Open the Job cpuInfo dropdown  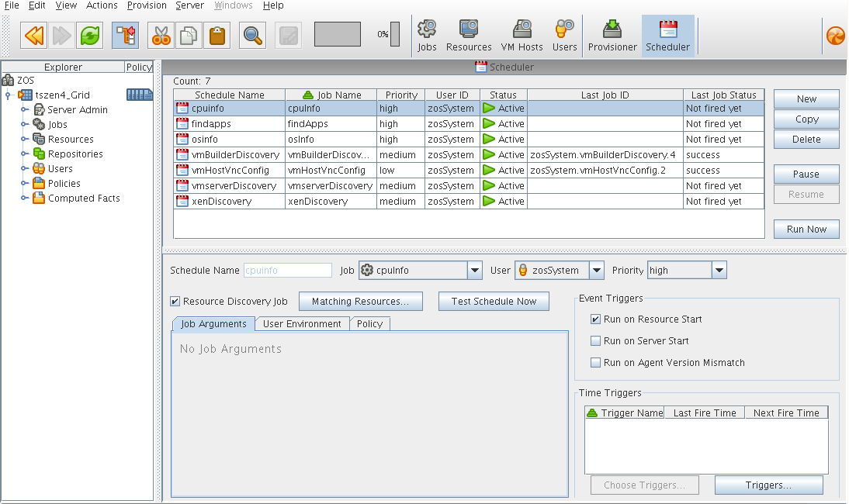tap(475, 271)
